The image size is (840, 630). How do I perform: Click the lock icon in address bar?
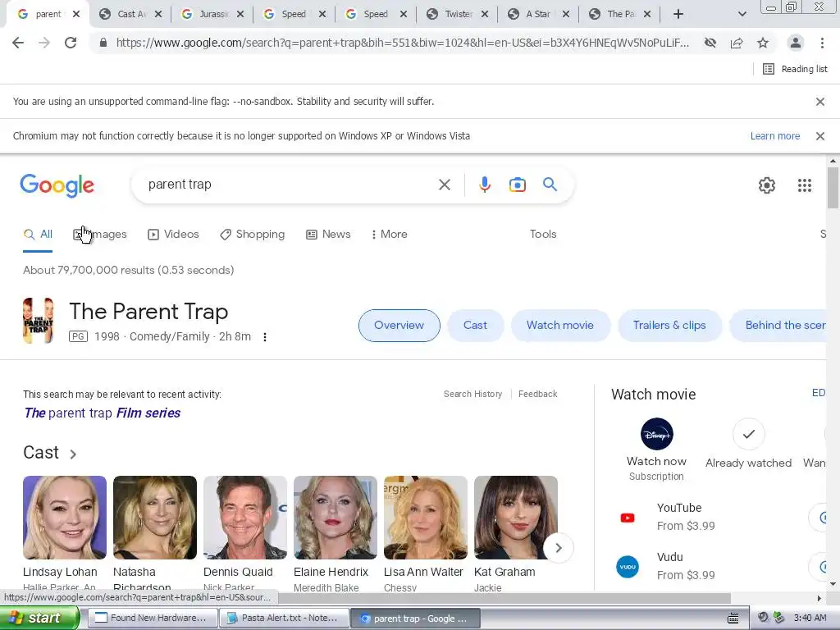click(x=103, y=43)
